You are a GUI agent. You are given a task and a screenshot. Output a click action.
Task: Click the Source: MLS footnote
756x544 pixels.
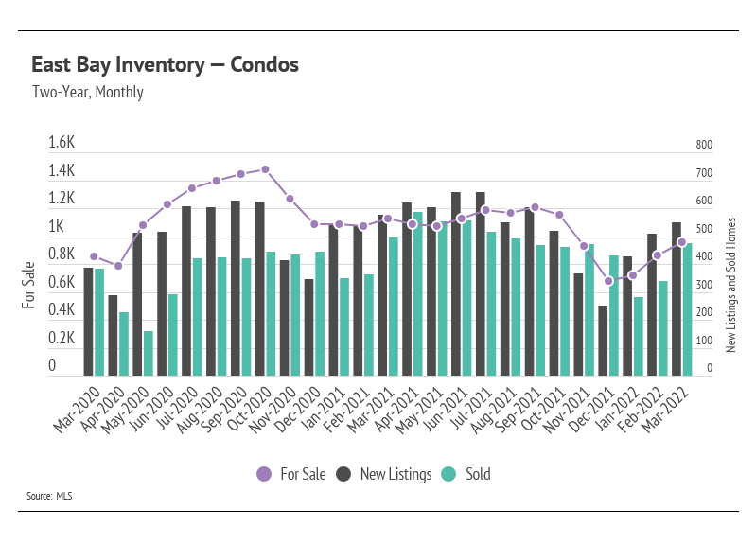tap(49, 496)
